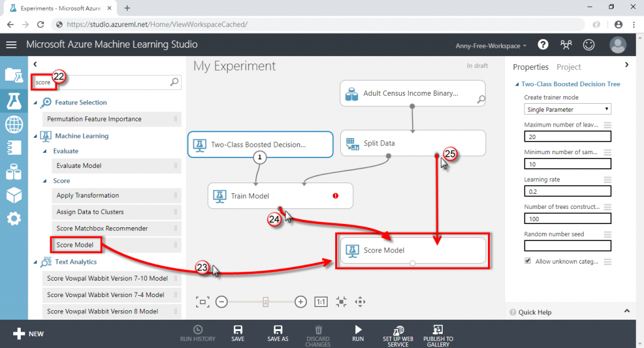Switch to the Properties tab
The height and width of the screenshot is (348, 644).
(x=531, y=67)
